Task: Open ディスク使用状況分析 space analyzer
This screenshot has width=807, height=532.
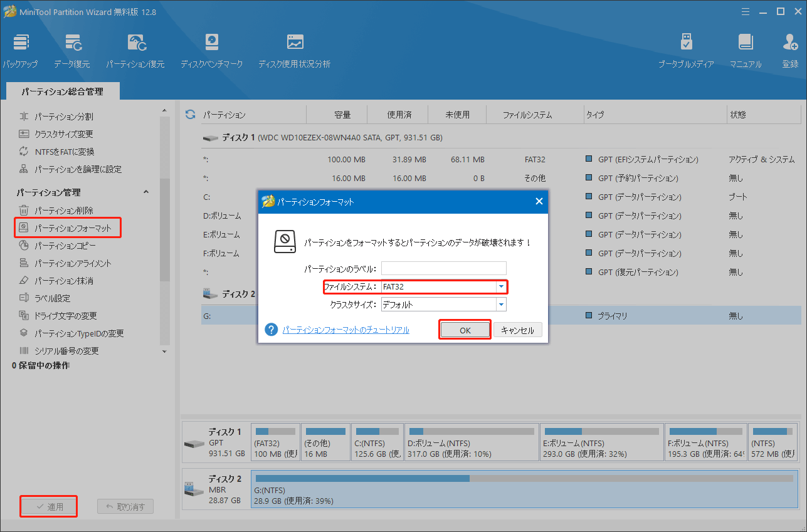Action: [294, 51]
